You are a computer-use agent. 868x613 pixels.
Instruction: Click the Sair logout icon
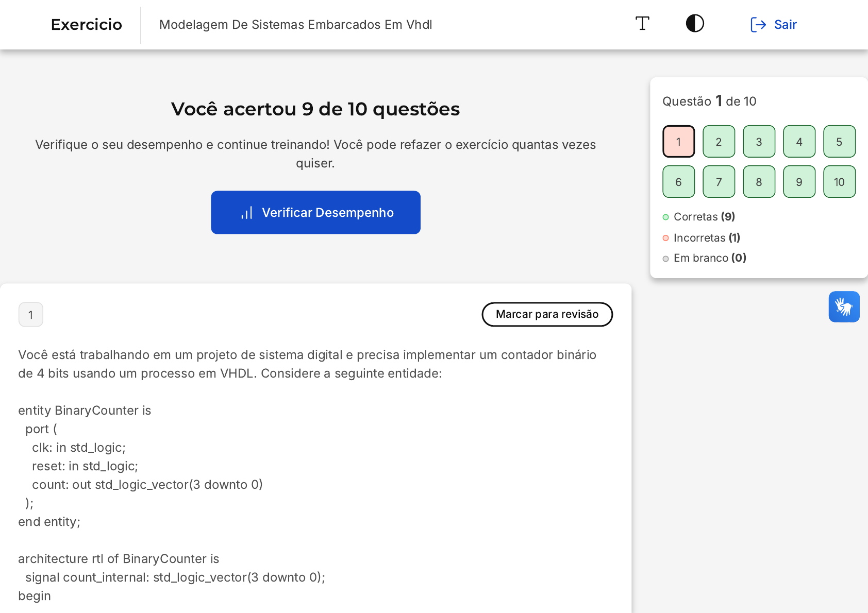click(758, 25)
